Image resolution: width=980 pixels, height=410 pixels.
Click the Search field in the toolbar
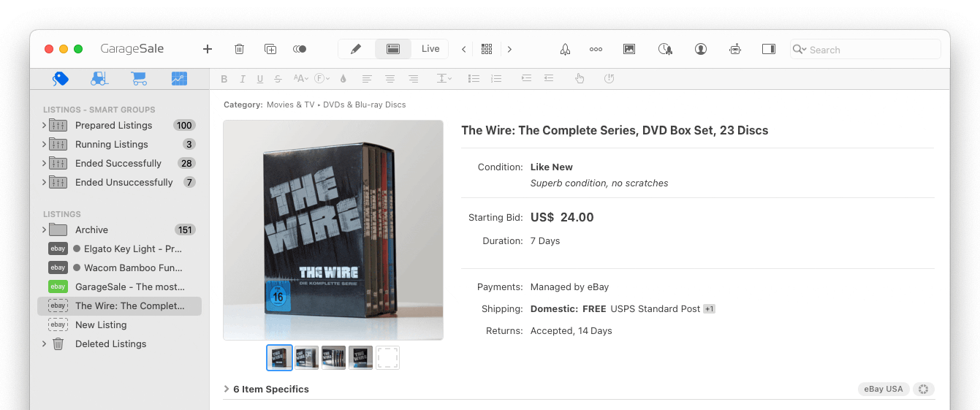pyautogui.click(x=866, y=49)
